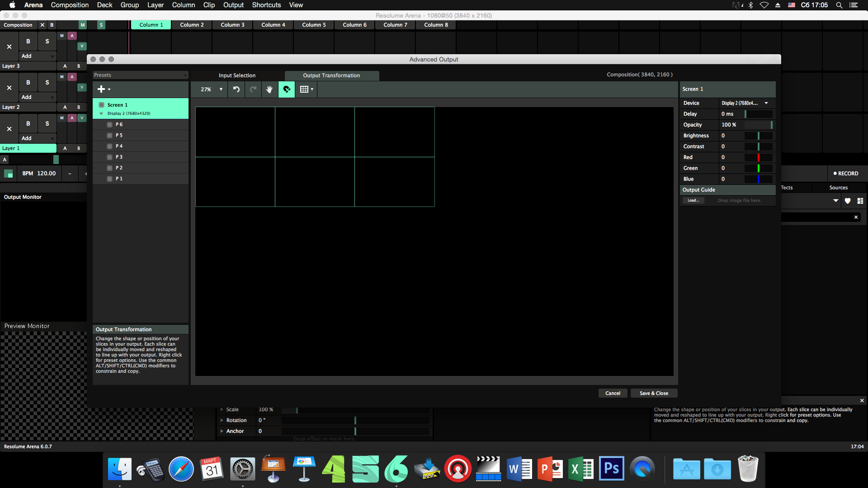Click the undo arrow in Advanced Output toolbar
Image resolution: width=868 pixels, height=488 pixels.
click(x=236, y=89)
